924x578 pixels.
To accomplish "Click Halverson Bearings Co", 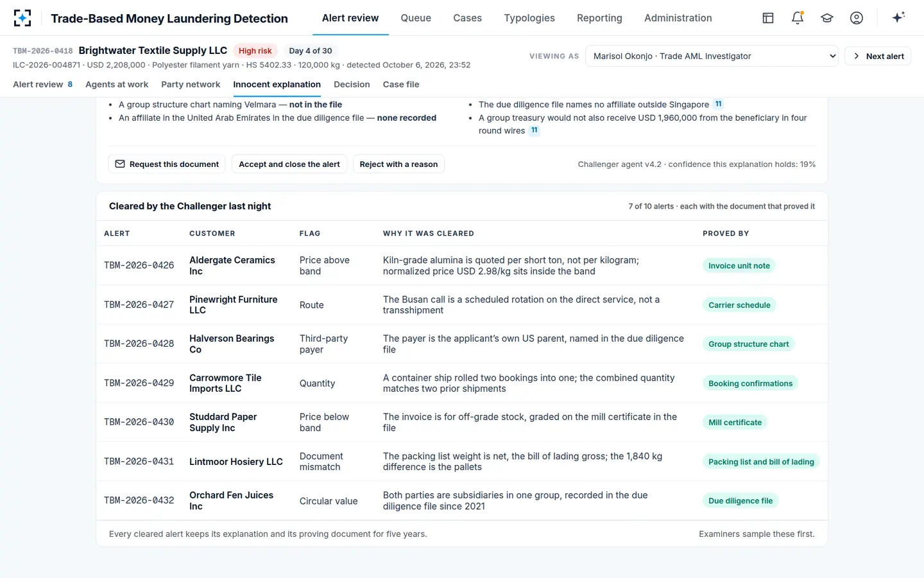I will tap(232, 344).
